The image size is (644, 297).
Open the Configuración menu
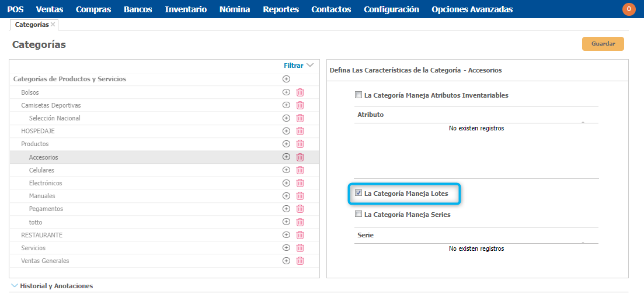[391, 9]
